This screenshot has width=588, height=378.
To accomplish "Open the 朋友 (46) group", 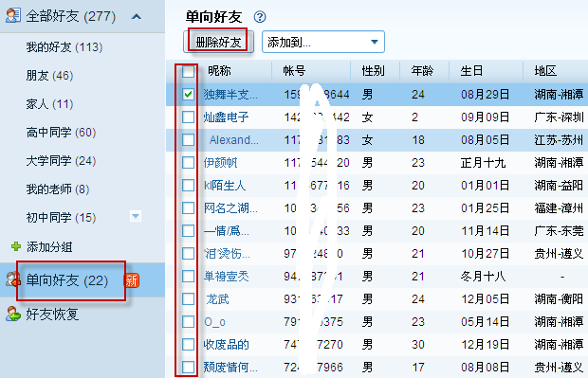I will (x=49, y=76).
